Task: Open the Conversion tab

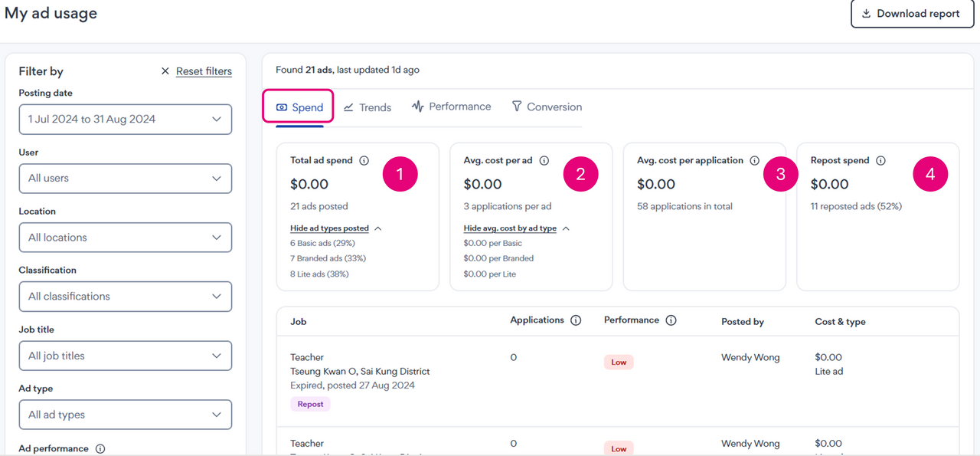Action: 547,107
